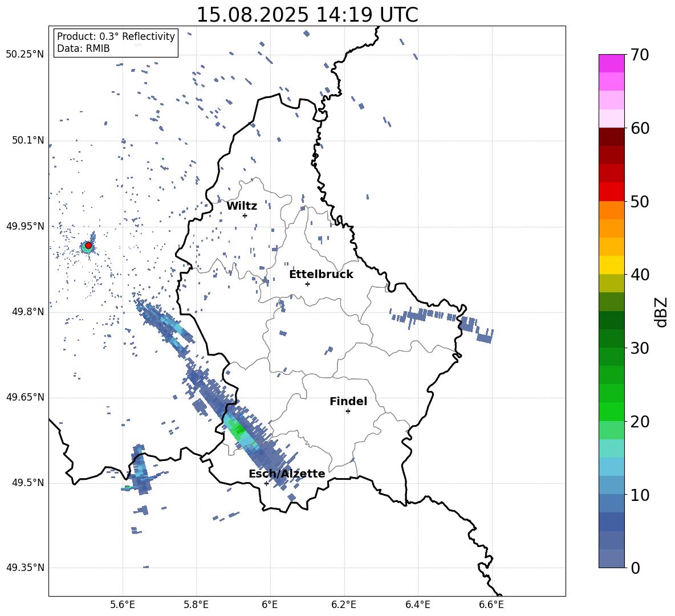Viewport: 675px width, 616px height.
Task: Click the 50.25°N latitude label
Action: [x=25, y=55]
